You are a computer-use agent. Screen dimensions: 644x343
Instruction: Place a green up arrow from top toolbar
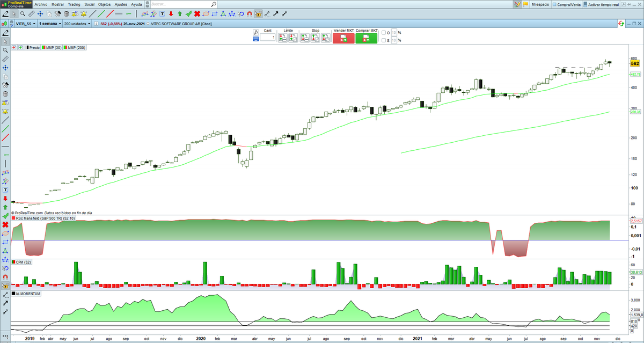pyautogui.click(x=180, y=13)
